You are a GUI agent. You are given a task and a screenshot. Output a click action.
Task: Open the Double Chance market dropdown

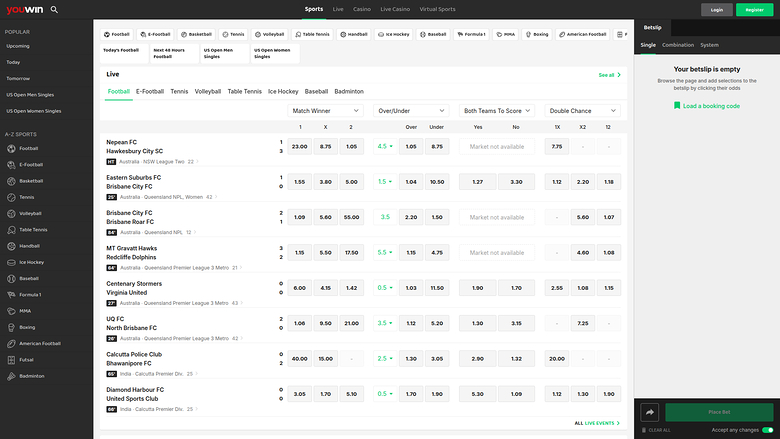pos(582,111)
